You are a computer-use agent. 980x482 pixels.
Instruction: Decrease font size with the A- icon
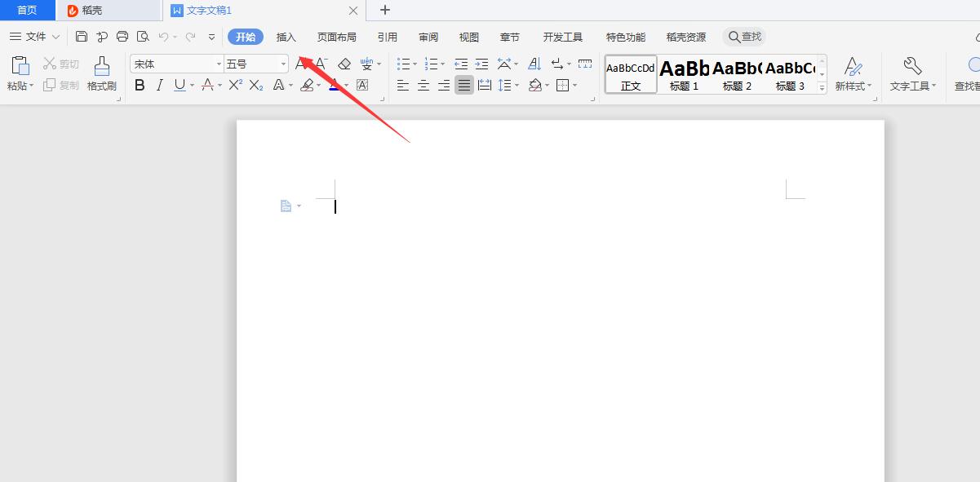[x=320, y=63]
